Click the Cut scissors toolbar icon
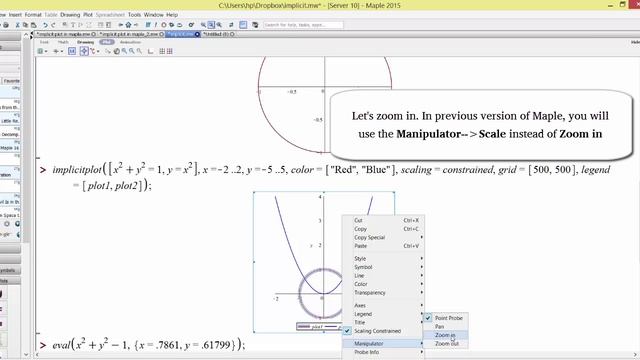Image resolution: width=640 pixels, height=360 pixels. [x=18, y=25]
